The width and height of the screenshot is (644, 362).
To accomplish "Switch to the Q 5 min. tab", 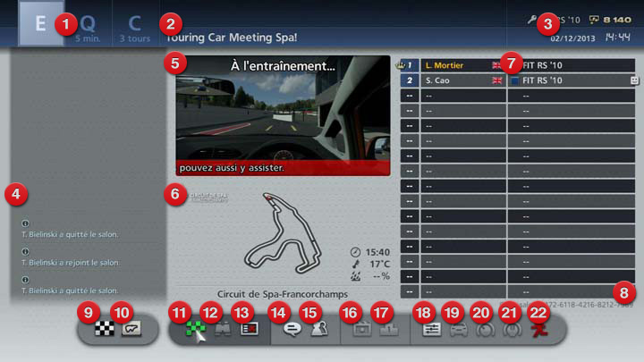I will coord(88,24).
